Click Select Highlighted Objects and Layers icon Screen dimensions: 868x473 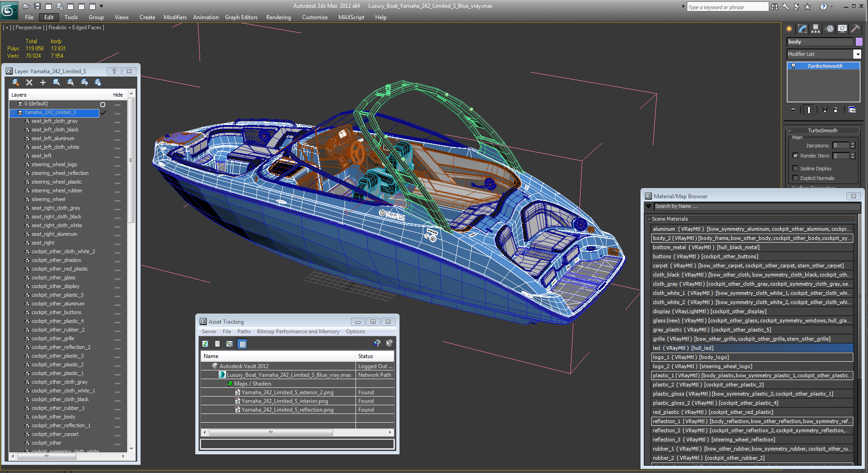coord(57,82)
